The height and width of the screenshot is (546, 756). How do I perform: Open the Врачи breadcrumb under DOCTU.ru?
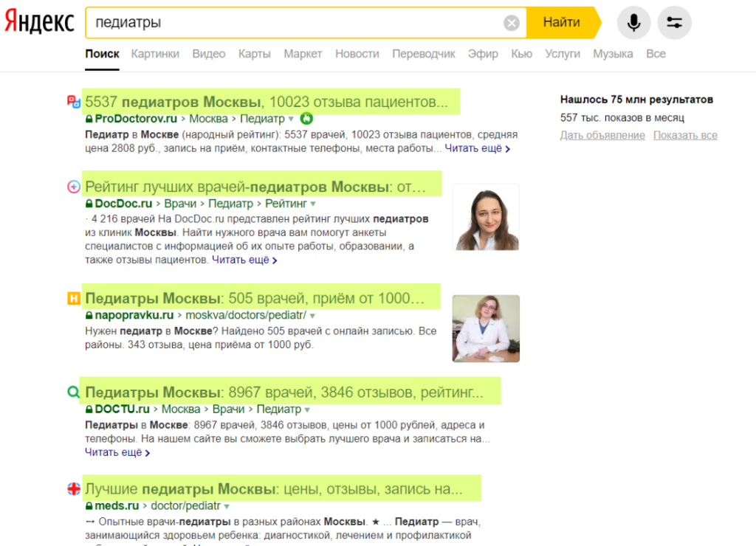pos(229,409)
